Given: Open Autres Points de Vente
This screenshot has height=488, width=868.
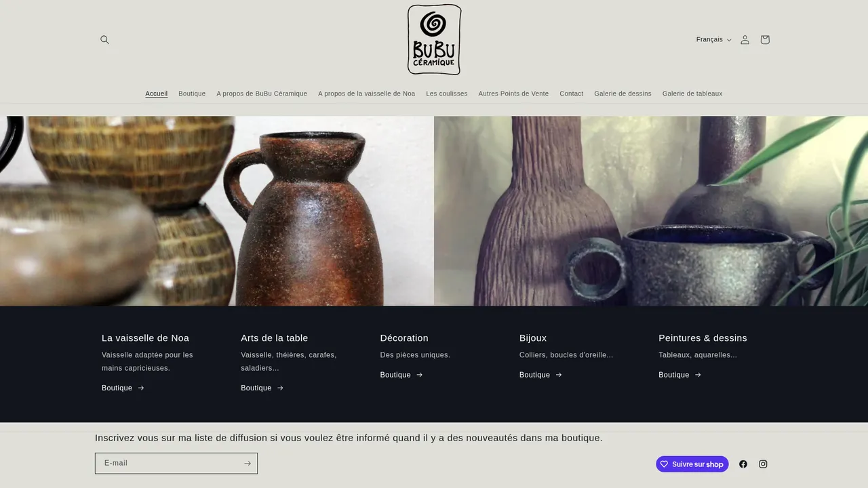Looking at the screenshot, I should coord(513,94).
